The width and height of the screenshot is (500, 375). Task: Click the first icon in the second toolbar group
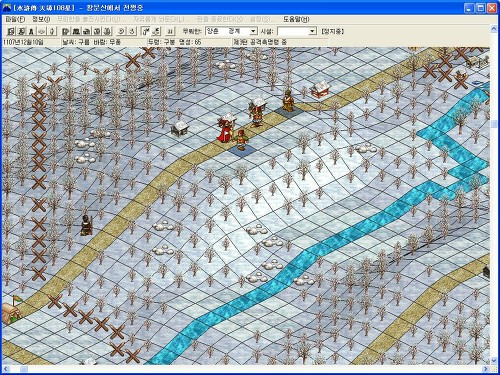pyautogui.click(x=66, y=31)
